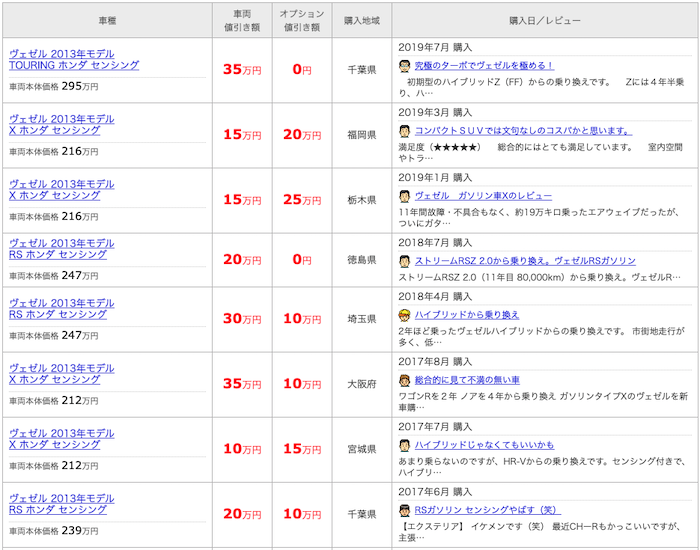Click 10万円 vehicle discount in 宮城県 row
The width and height of the screenshot is (700, 550).
[242, 449]
